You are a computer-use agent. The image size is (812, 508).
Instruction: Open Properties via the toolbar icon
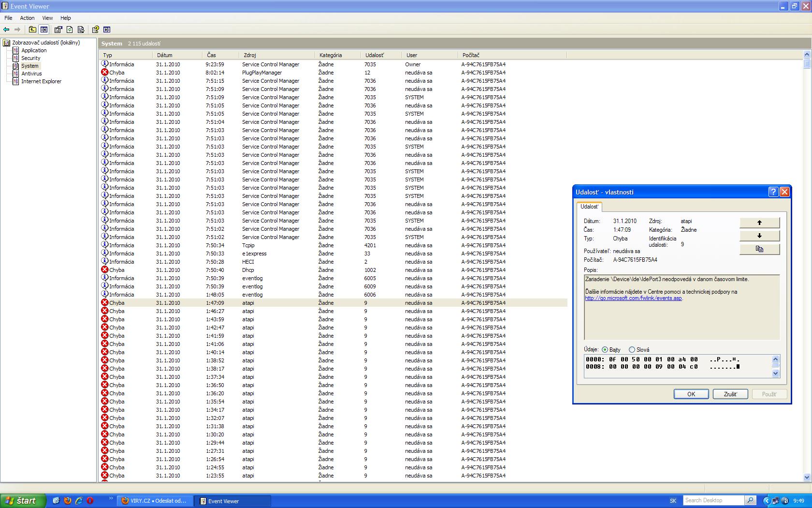(x=58, y=30)
